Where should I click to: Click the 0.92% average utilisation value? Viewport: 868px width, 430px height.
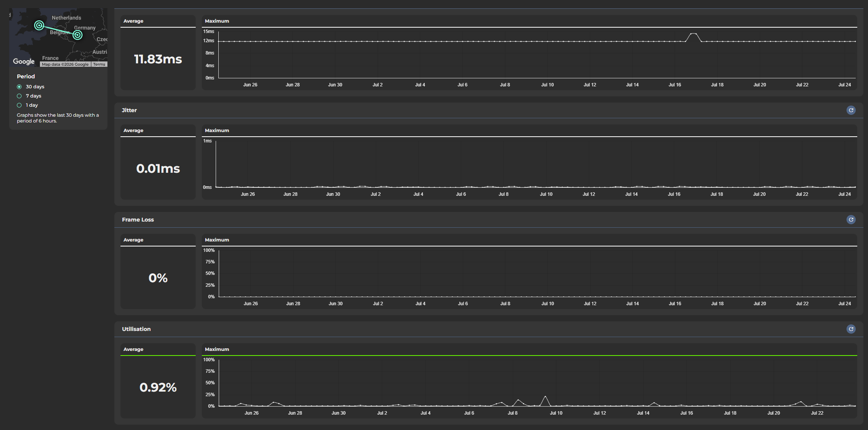point(158,387)
